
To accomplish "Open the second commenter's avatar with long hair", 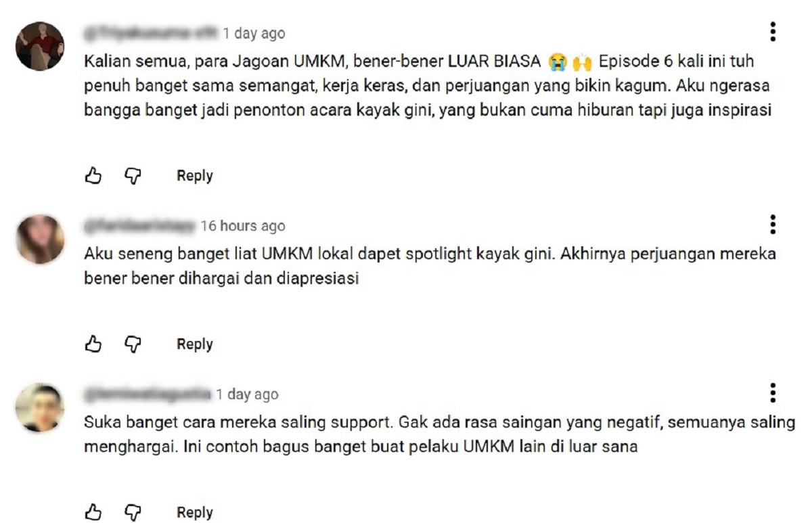I will tap(40, 239).
